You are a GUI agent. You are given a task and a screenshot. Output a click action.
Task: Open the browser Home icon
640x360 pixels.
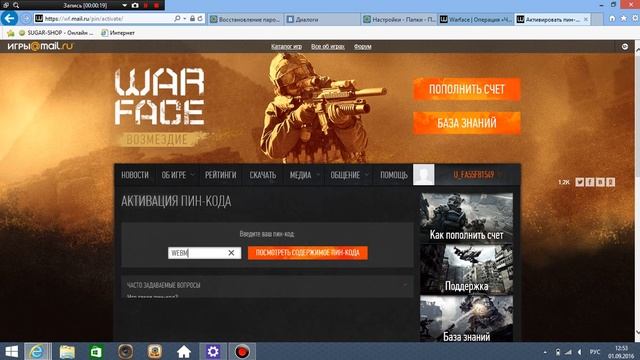pos(612,18)
